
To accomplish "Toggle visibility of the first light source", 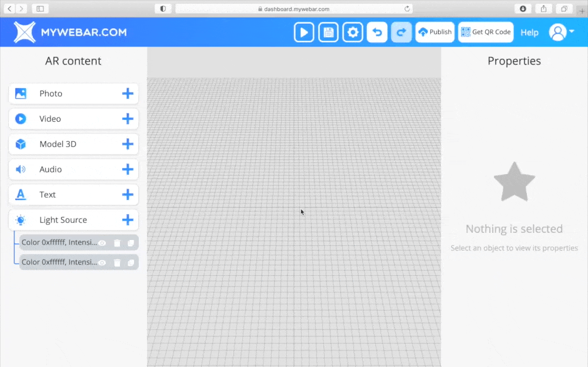I will coord(102,243).
